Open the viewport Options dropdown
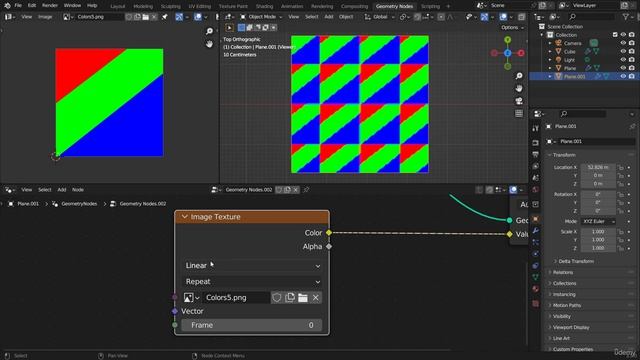 tap(512, 28)
